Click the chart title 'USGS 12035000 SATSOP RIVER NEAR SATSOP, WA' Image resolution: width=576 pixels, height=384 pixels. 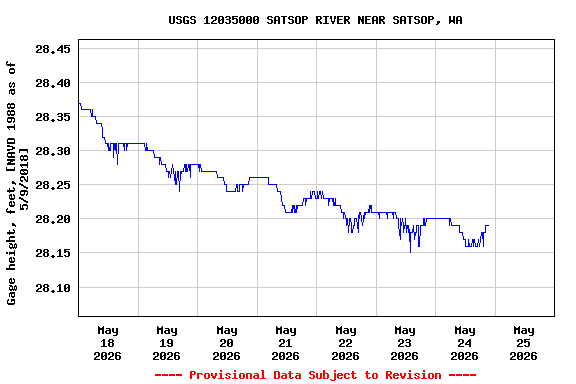pyautogui.click(x=315, y=20)
